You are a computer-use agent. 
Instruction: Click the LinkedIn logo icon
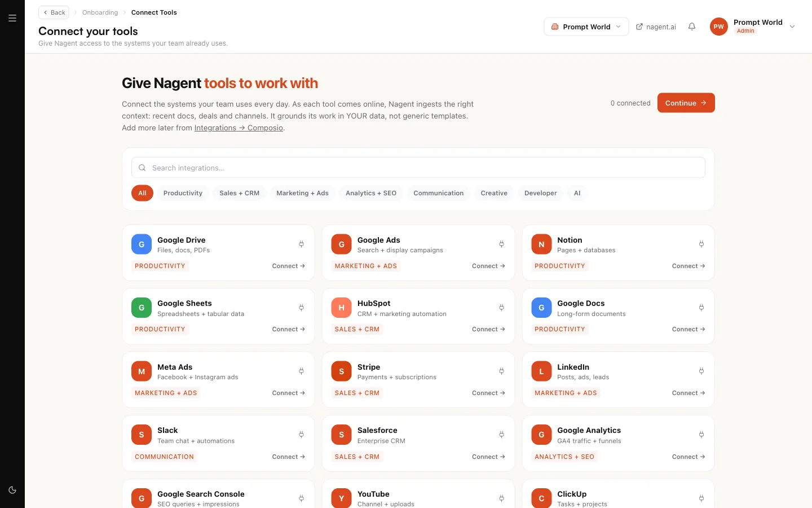[541, 371]
